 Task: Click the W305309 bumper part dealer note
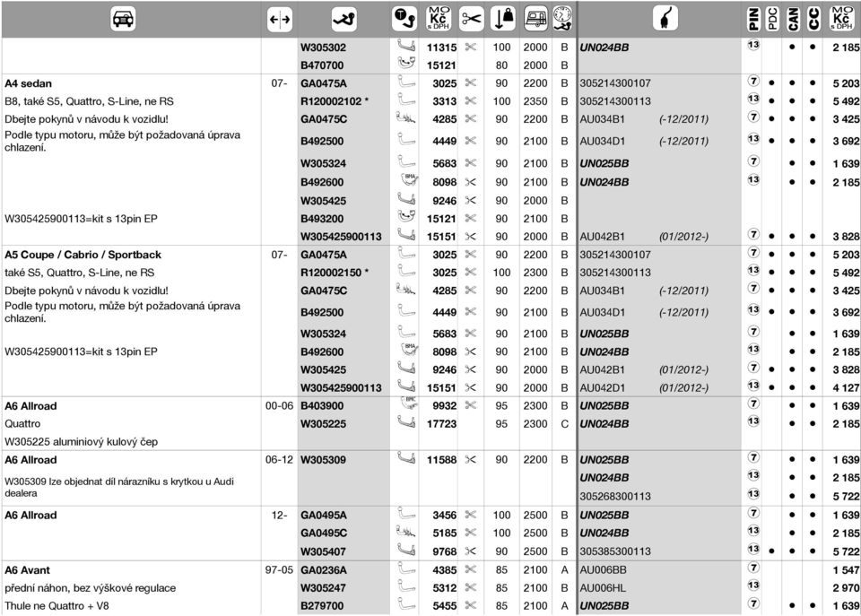click(119, 487)
